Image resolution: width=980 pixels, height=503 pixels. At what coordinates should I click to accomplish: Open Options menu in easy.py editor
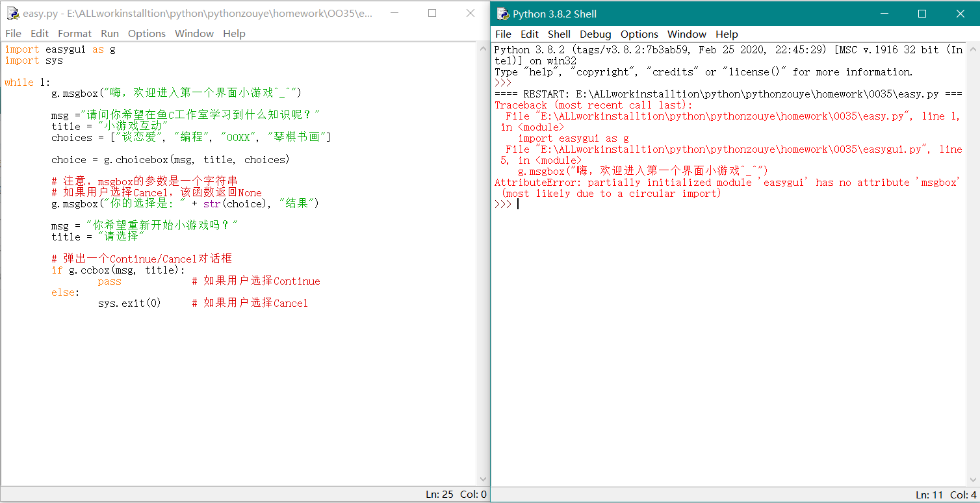click(x=147, y=33)
